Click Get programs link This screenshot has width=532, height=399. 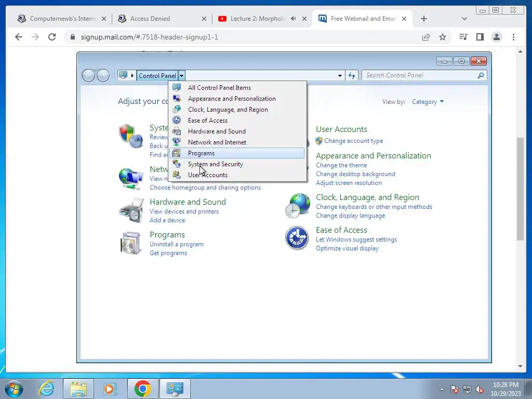point(168,253)
